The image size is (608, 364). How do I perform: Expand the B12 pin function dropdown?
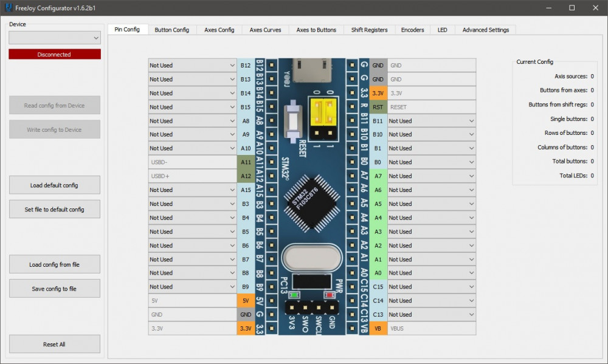pos(192,65)
